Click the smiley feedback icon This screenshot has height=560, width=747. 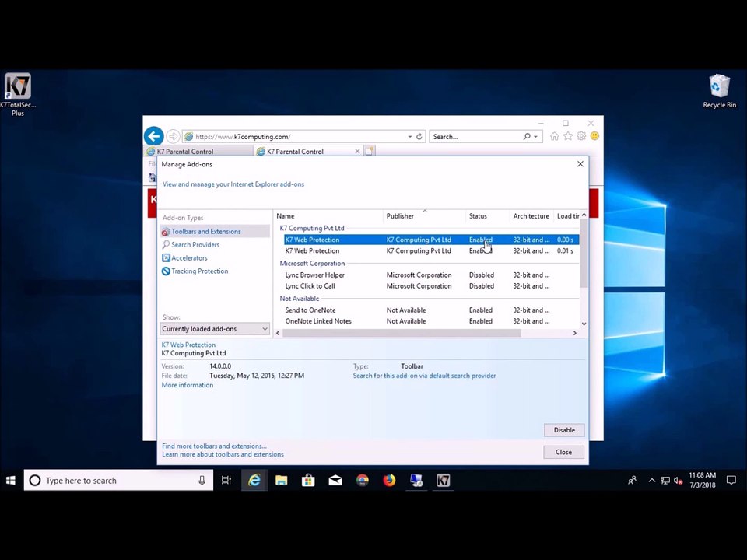tap(594, 136)
